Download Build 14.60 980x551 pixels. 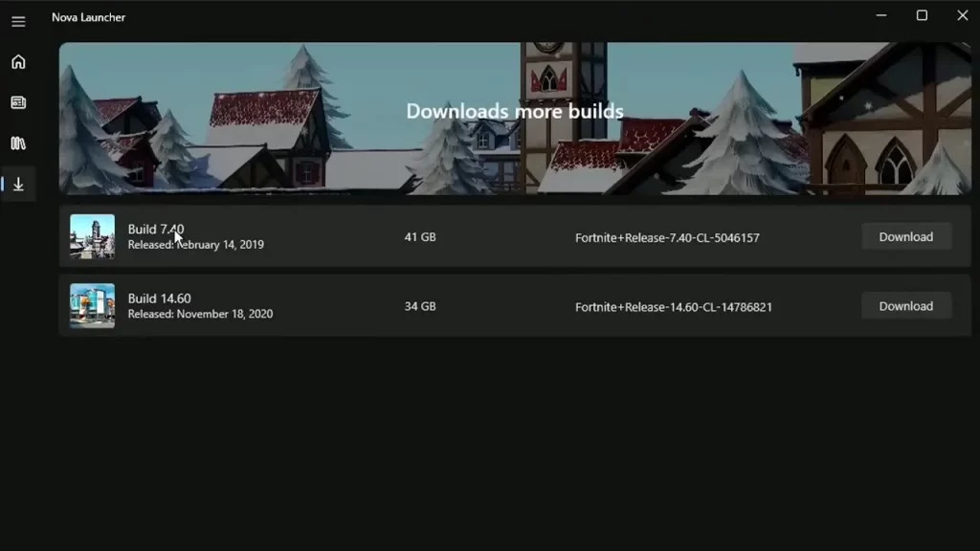(x=905, y=306)
